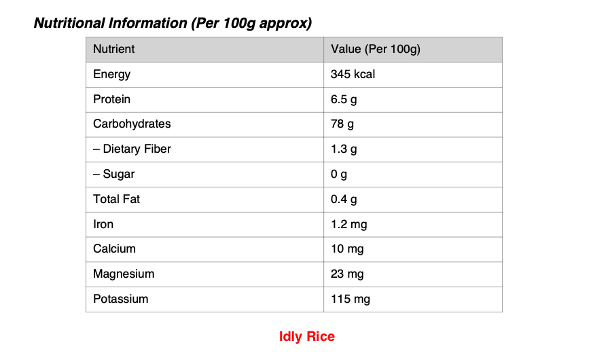Select the Protein row label

[x=111, y=99]
